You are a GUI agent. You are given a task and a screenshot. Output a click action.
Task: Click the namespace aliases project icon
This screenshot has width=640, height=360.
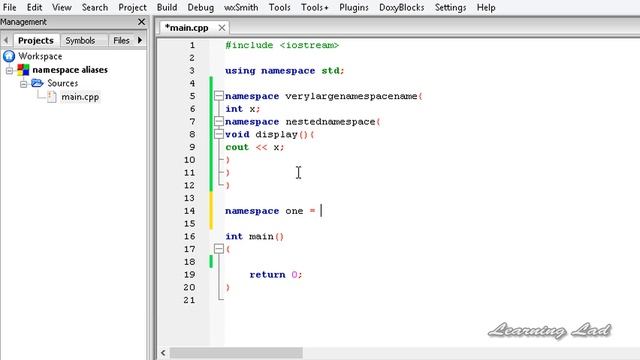coord(23,70)
